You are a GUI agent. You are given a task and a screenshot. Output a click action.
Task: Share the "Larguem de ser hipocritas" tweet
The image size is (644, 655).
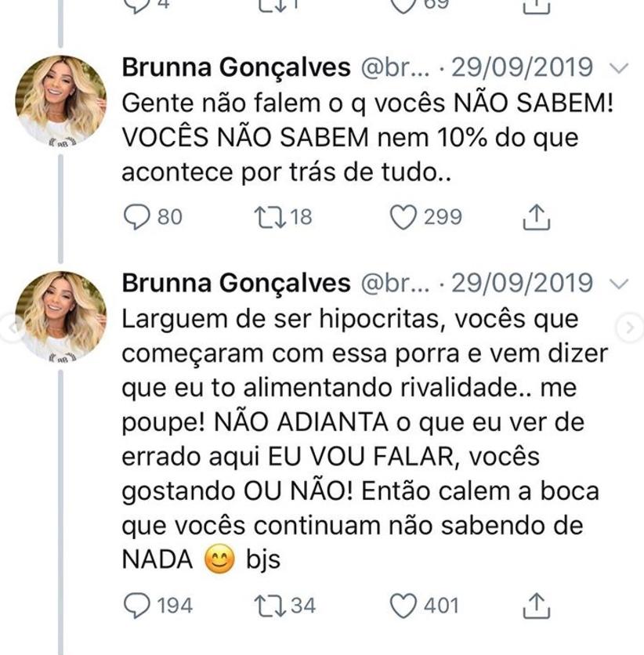[537, 606]
